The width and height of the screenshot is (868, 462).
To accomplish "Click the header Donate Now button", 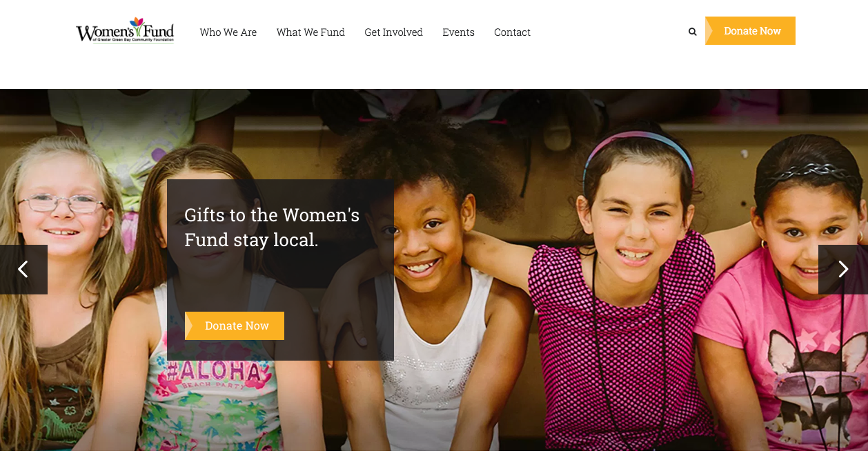I will tap(750, 31).
